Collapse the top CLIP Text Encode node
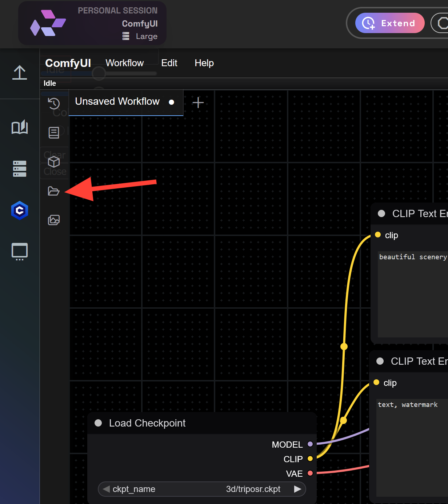Screen dimensions: 448x504 pos(381,214)
